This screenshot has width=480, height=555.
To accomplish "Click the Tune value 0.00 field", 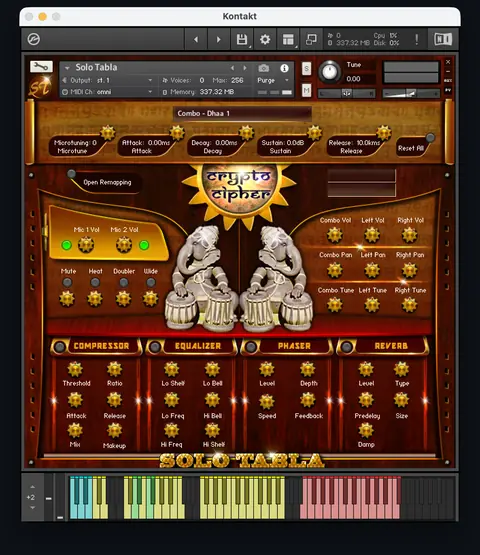I will tap(354, 79).
